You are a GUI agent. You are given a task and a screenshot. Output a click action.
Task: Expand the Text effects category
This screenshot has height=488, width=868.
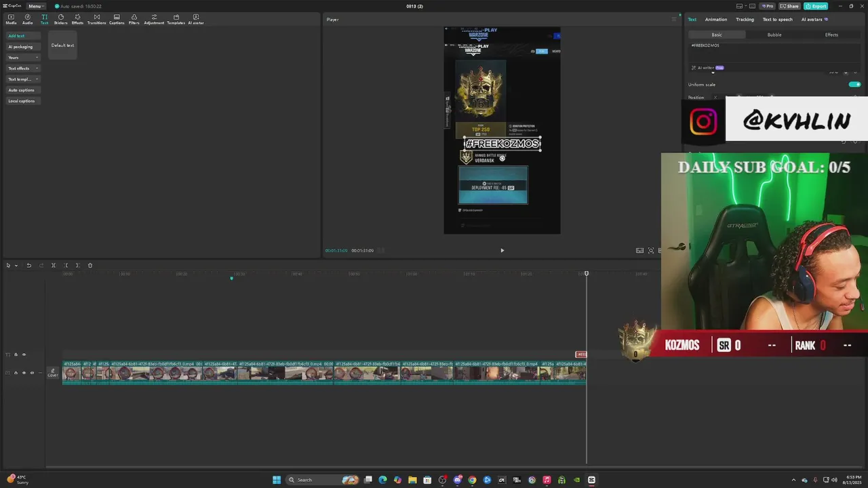pyautogui.click(x=23, y=68)
